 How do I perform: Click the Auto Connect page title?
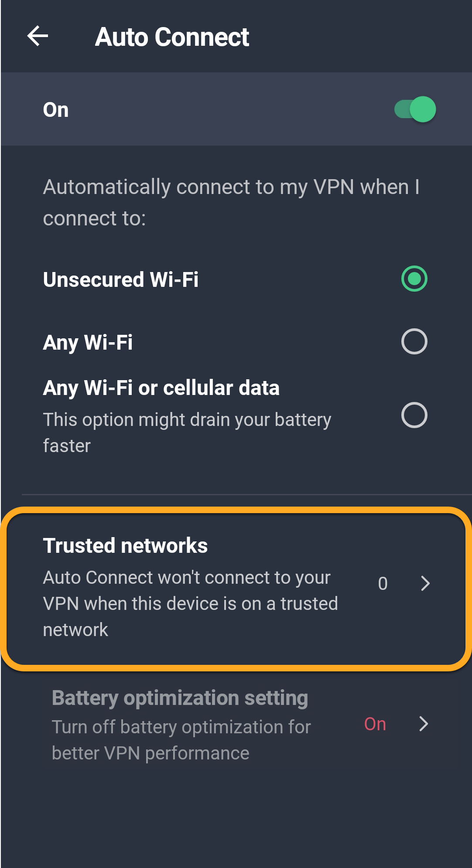(x=172, y=37)
